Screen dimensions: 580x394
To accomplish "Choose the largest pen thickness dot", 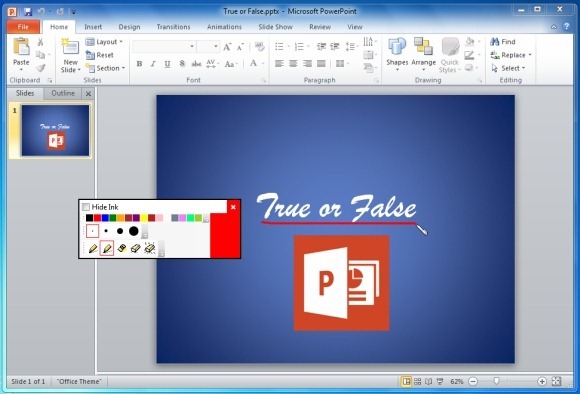I will (134, 231).
